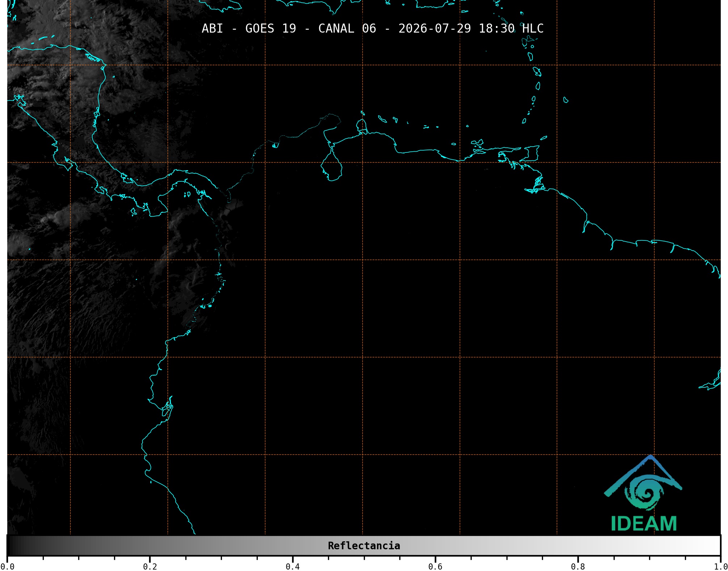Screen dimensions: 728x571
Task: Click the '0.0' colorbar tick label
Action: click(x=7, y=566)
